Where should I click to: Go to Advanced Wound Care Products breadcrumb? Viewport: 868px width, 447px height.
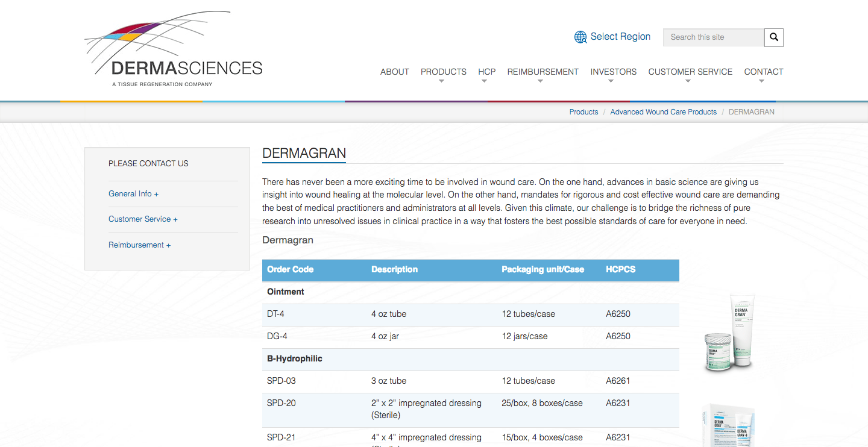tap(664, 112)
